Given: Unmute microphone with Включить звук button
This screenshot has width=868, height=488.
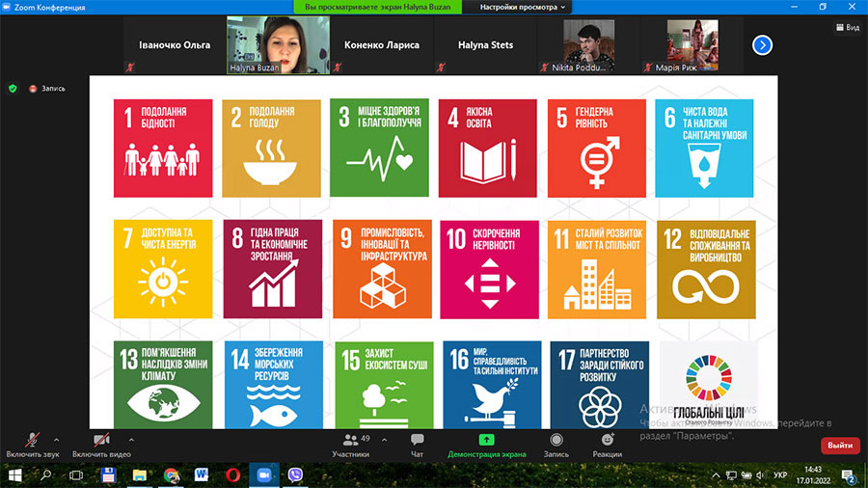Looking at the screenshot, I should (x=32, y=445).
